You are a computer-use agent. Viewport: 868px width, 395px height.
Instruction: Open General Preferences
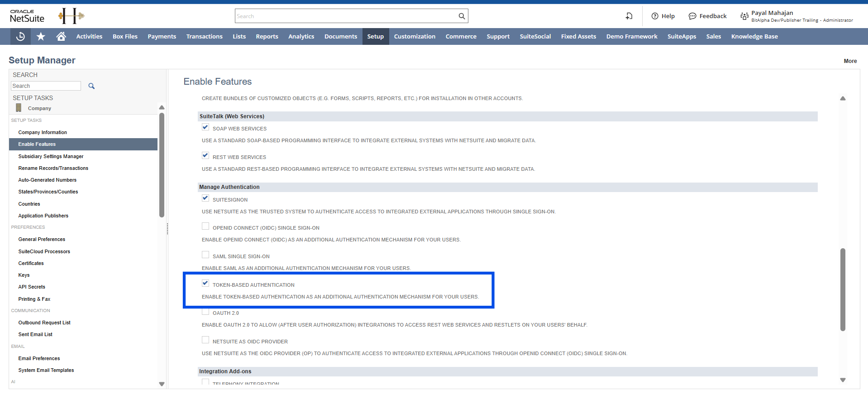pyautogui.click(x=42, y=239)
